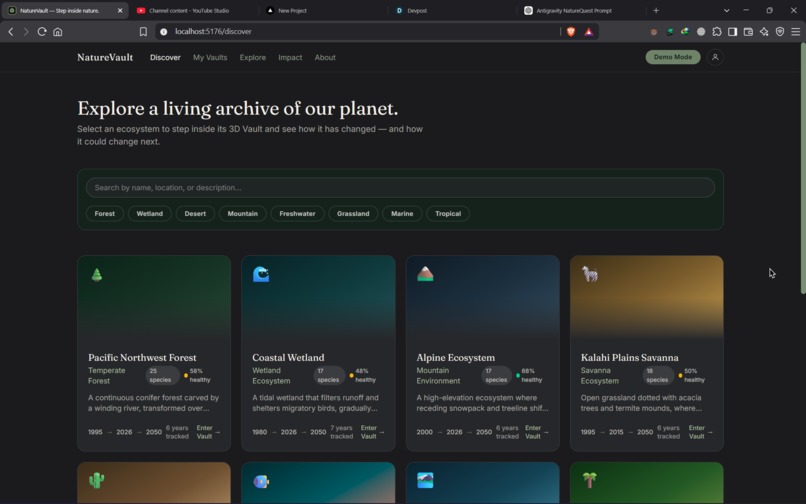806x504 pixels.
Task: Click the Brave Shields lion icon
Action: 571,31
